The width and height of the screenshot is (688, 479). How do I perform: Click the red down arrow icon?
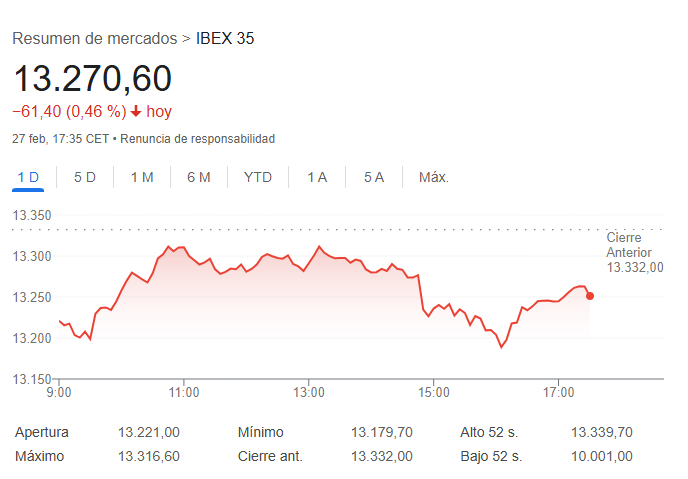pos(136,112)
